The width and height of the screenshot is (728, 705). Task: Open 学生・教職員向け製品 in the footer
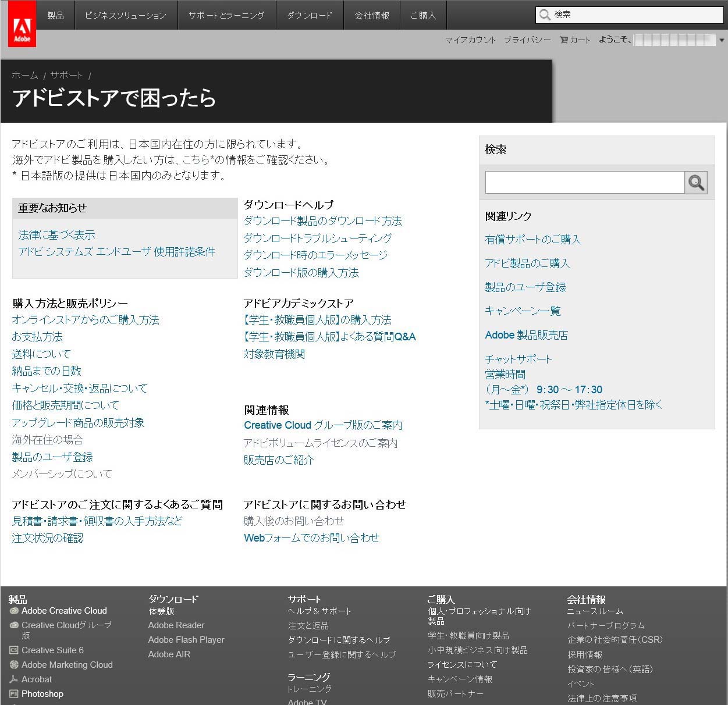pyautogui.click(x=468, y=636)
